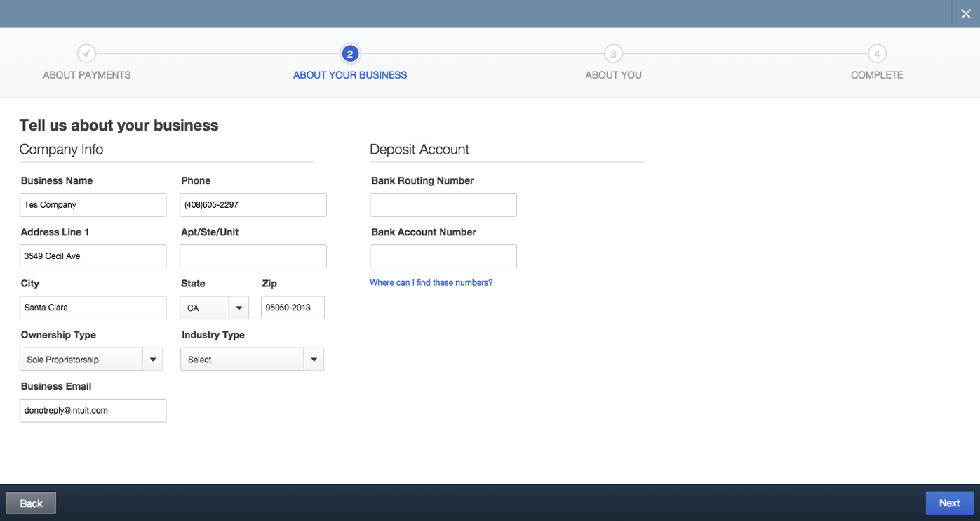This screenshot has height=521, width=980.
Task: Click the step 1 checkmark circle
Action: pyautogui.click(x=87, y=53)
